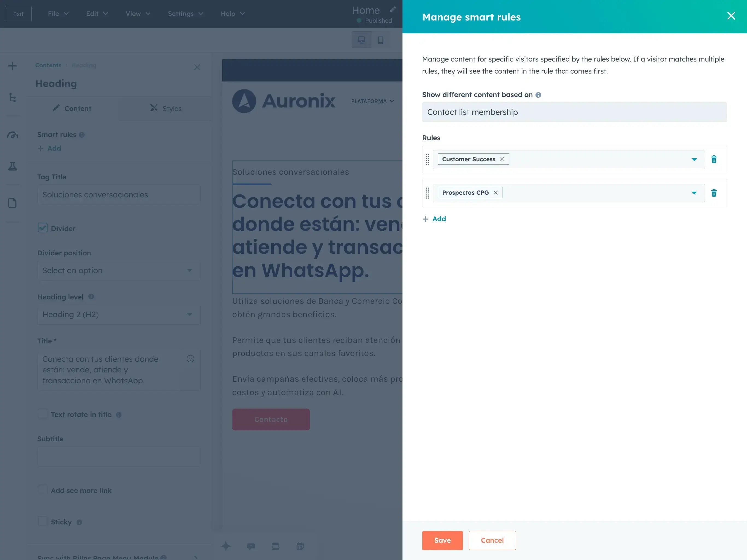Click the info icon beside Show different content
747x560 pixels.
pos(538,95)
